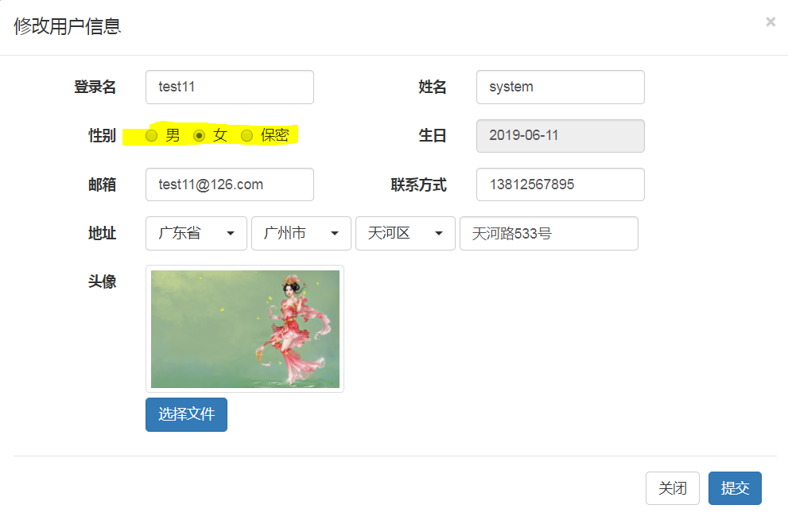788x532 pixels.
Task: Focus the 姓名 name input field
Action: [560, 87]
